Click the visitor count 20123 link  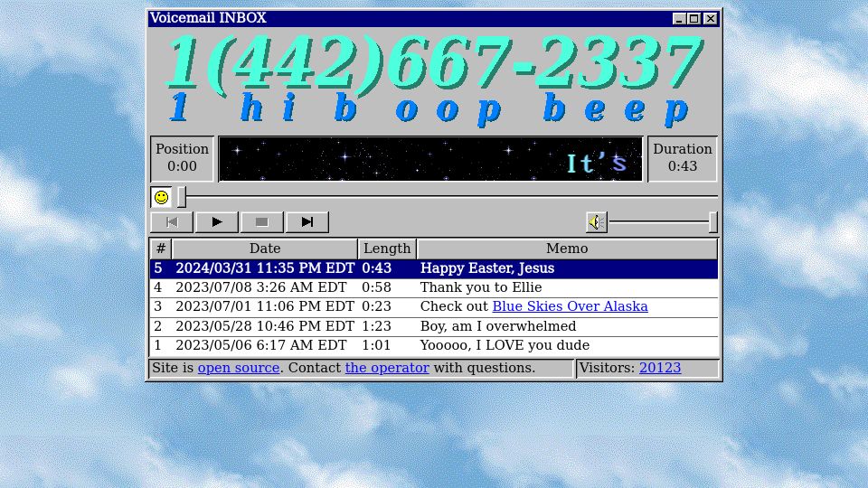point(660,368)
